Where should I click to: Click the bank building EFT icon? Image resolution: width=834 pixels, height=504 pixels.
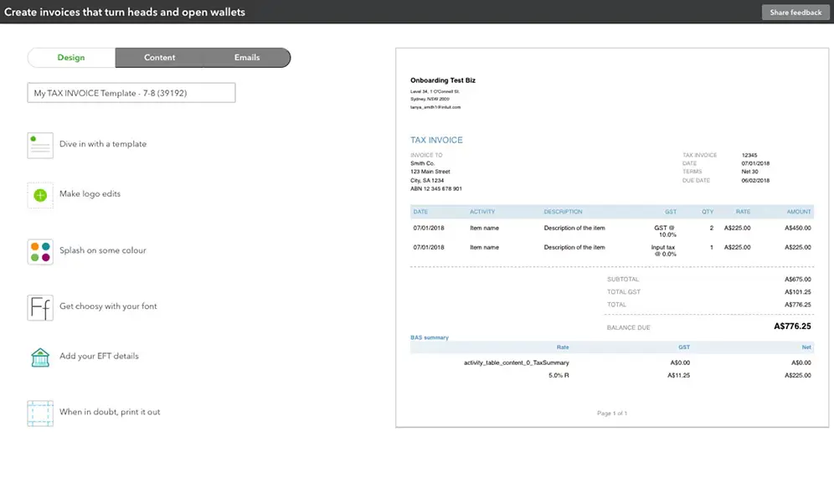tap(40, 357)
